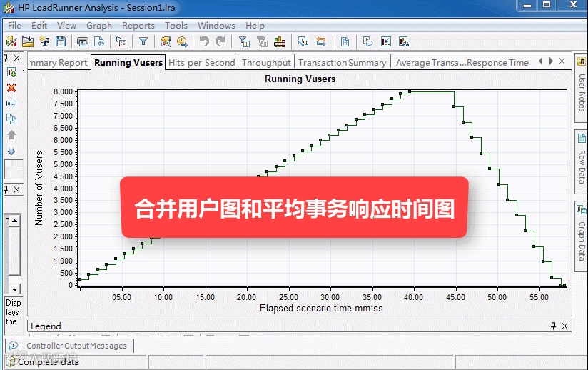The width and height of the screenshot is (588, 370).
Task: Click the Rename item sidebar icon
Action: [x=11, y=104]
